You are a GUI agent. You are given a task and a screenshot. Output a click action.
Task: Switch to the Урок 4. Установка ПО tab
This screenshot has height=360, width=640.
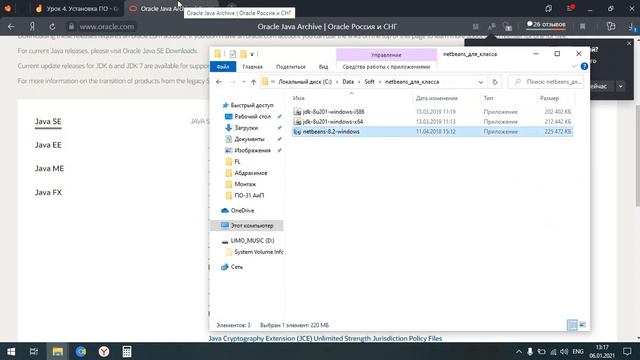click(x=77, y=9)
